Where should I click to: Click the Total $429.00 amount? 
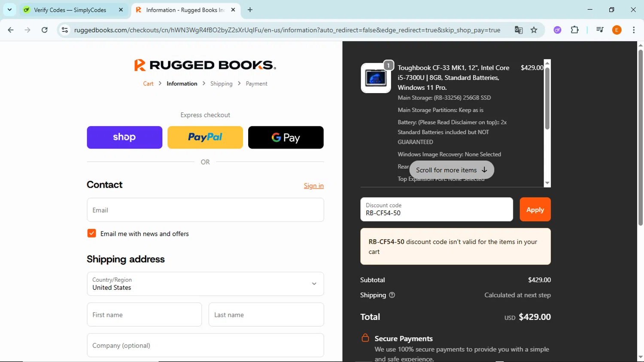point(535,317)
